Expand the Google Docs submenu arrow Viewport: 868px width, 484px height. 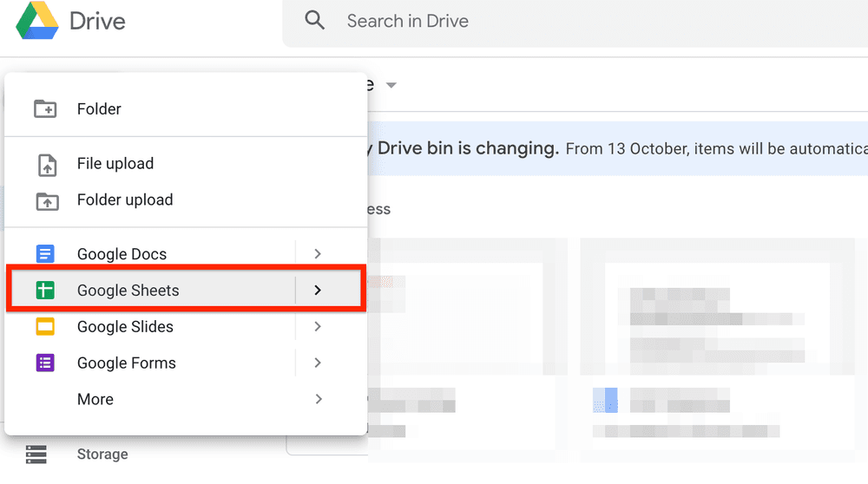(318, 254)
